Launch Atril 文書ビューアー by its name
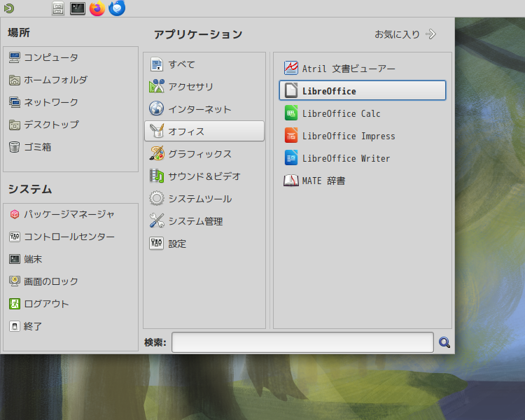The image size is (525, 420). tap(349, 69)
